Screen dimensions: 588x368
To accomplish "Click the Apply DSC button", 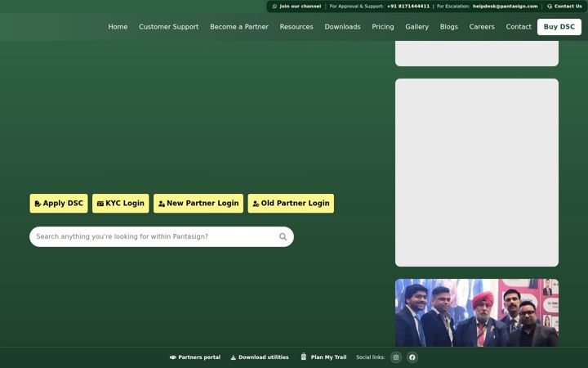I will point(59,203).
